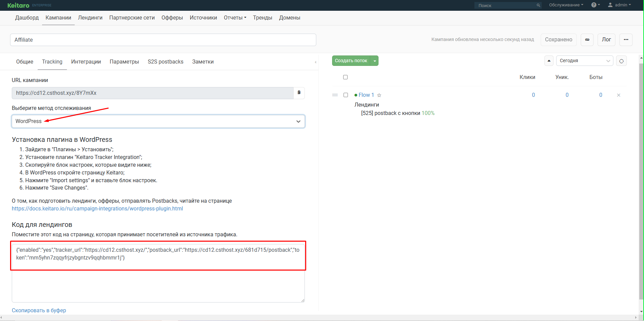
Task: Click the campaign link chain icon
Action: [x=587, y=40]
